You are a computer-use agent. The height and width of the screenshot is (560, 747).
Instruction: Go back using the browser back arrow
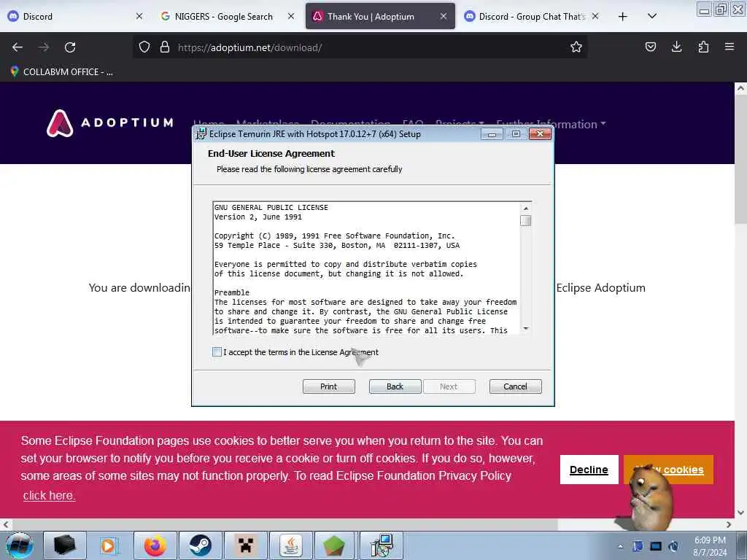tap(18, 47)
